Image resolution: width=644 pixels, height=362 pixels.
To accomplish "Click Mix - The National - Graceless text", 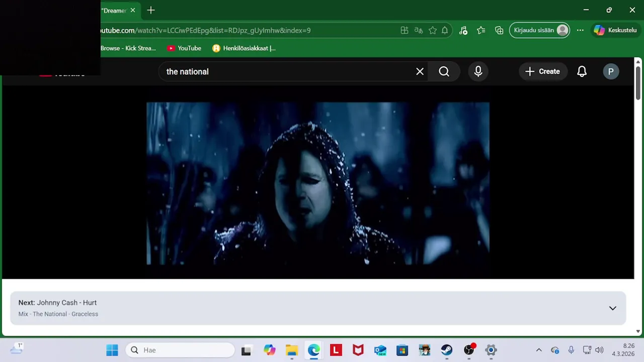I will click(58, 314).
